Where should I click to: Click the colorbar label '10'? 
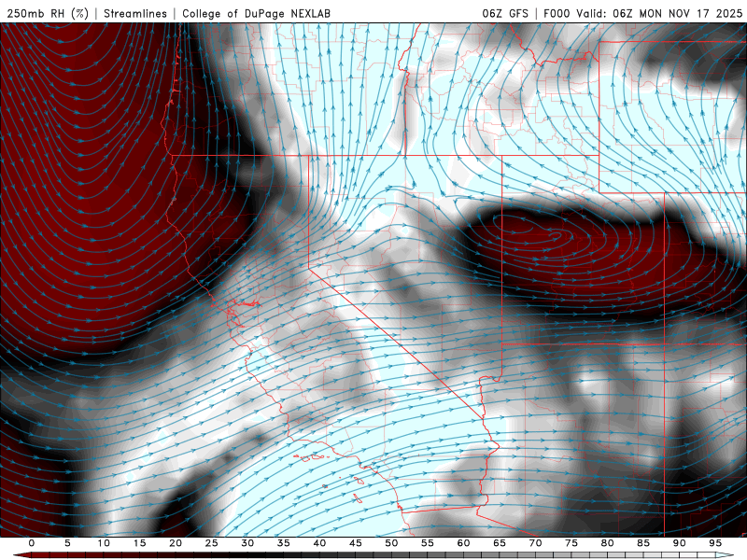pyautogui.click(x=104, y=543)
